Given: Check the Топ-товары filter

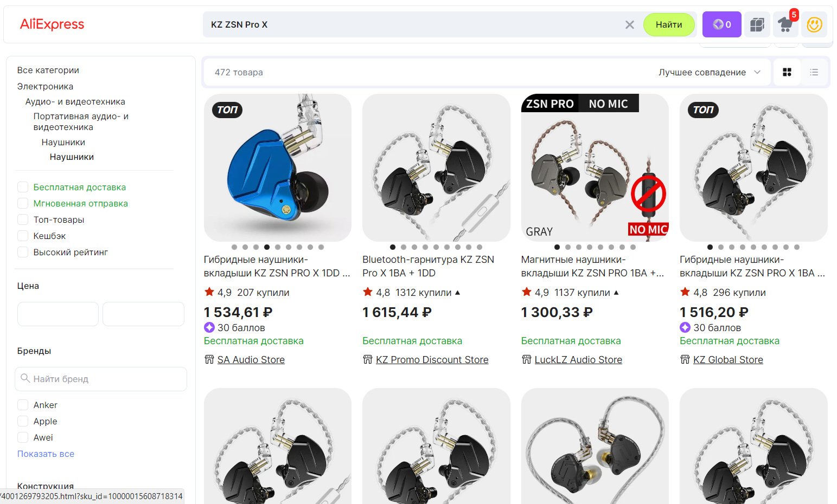Looking at the screenshot, I should coord(23,219).
